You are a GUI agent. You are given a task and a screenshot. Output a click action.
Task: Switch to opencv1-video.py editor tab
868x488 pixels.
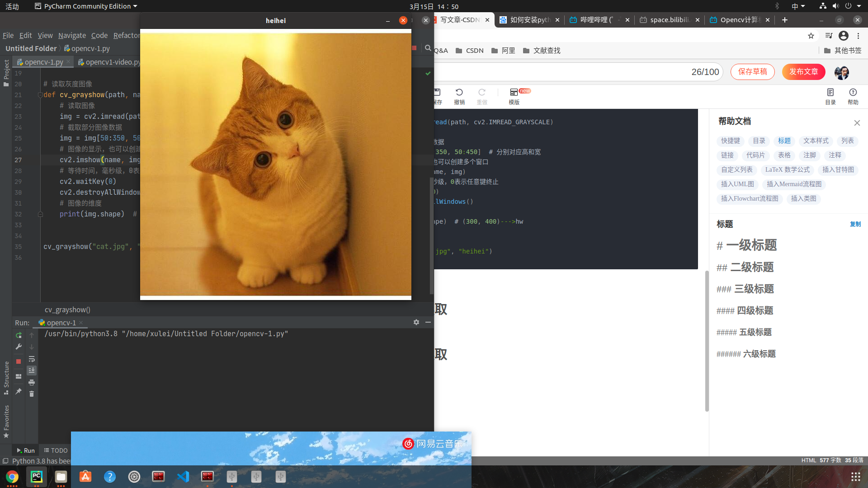108,62
